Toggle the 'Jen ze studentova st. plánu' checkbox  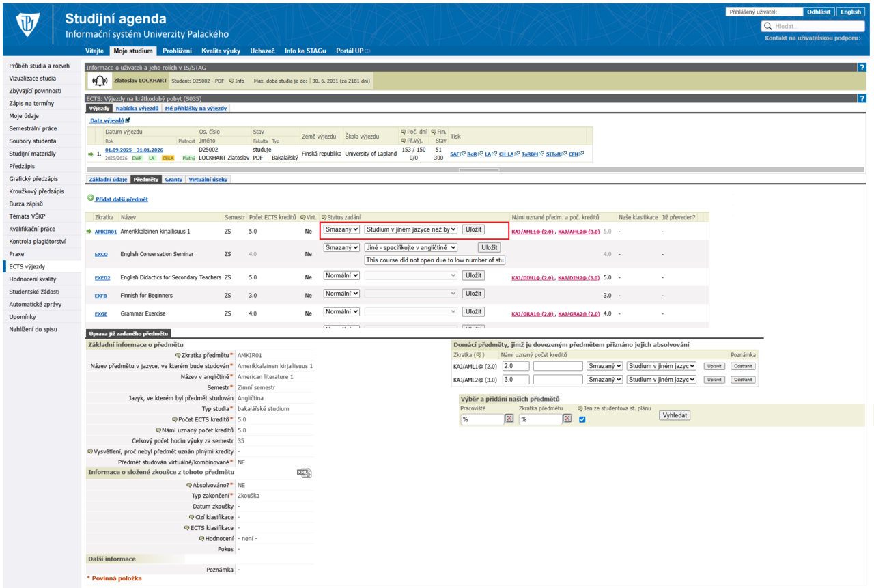tap(582, 419)
